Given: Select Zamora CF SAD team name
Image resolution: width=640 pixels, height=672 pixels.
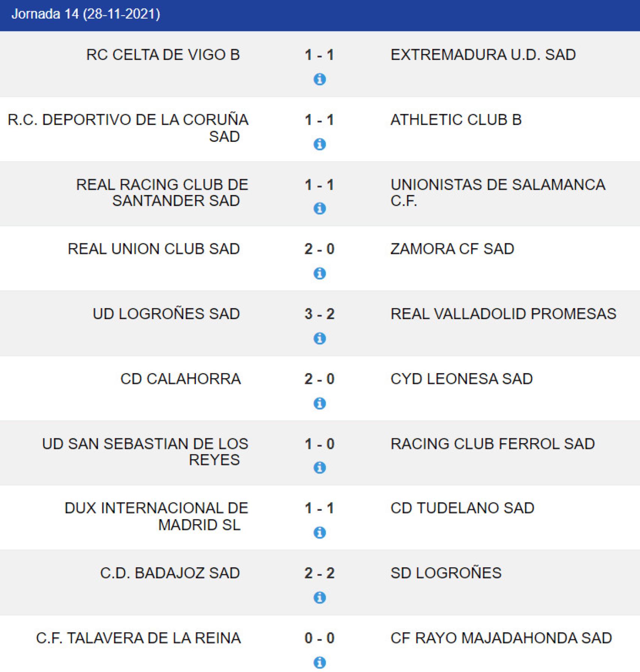Looking at the screenshot, I should [452, 249].
